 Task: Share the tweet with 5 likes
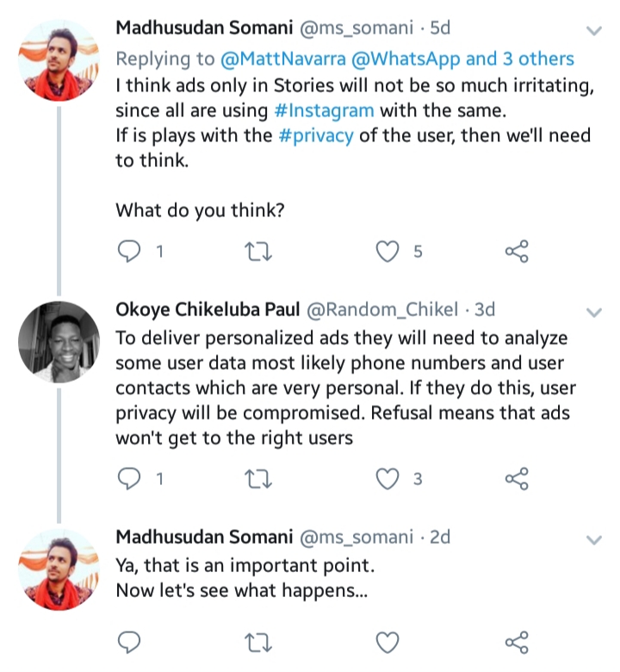pos(517,252)
